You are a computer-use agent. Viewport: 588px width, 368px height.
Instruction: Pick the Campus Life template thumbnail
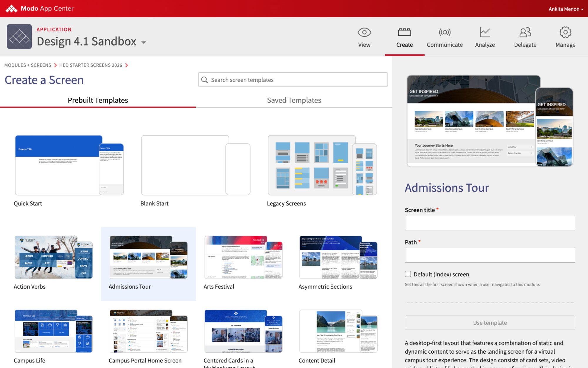pos(54,331)
